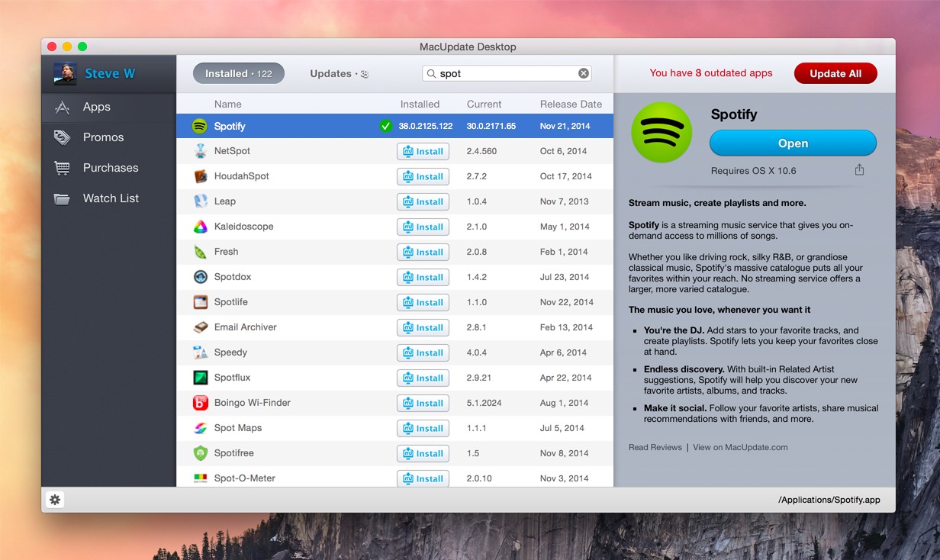Install NetSpot
Image resolution: width=940 pixels, height=560 pixels.
point(423,151)
